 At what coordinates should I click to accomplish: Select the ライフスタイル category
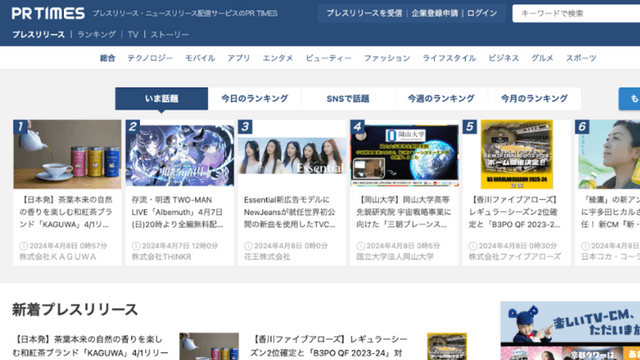point(449,58)
